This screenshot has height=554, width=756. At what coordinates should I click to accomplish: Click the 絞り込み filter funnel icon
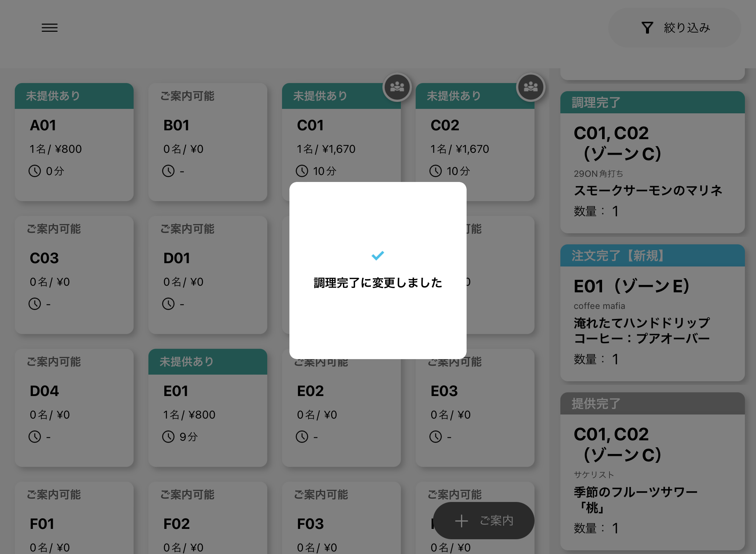(x=647, y=28)
